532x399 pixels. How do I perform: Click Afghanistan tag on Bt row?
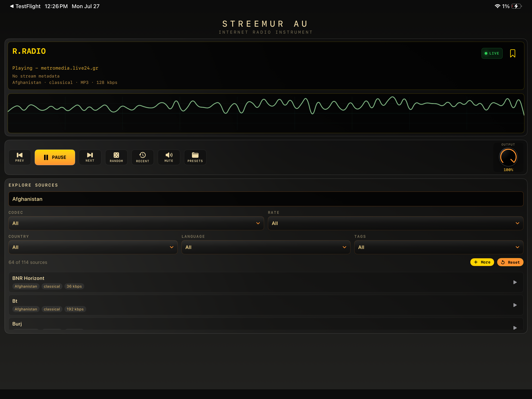click(26, 309)
